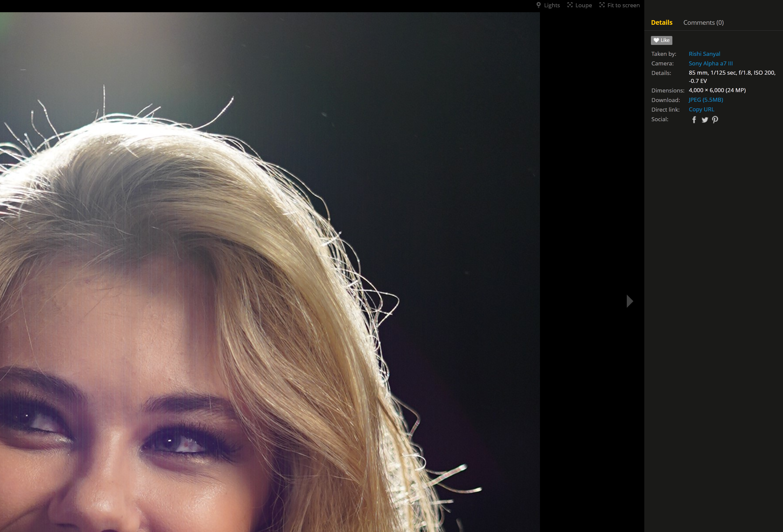Toggle the Loupe text label
The width and height of the screenshot is (783, 532).
click(583, 5)
